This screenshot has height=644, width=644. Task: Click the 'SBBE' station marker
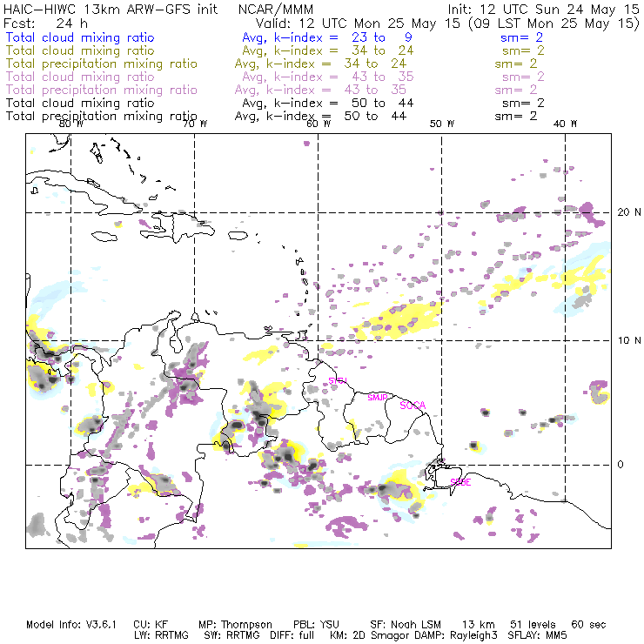tap(460, 482)
